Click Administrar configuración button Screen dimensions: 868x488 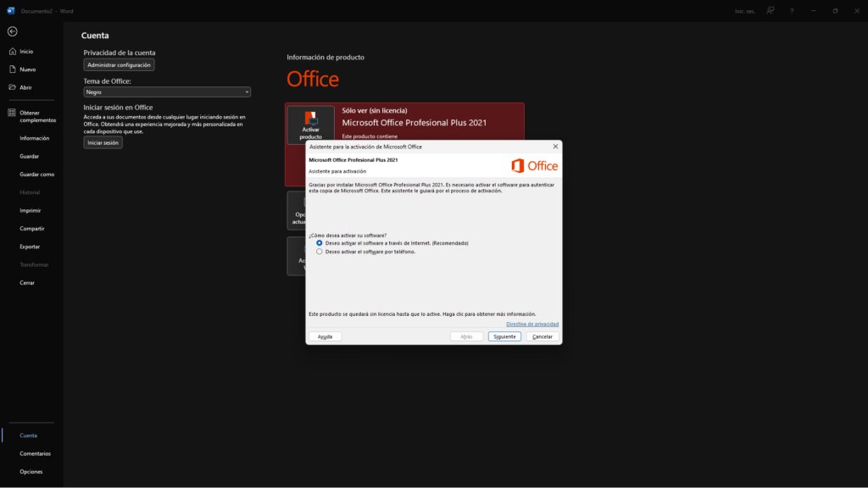[119, 65]
